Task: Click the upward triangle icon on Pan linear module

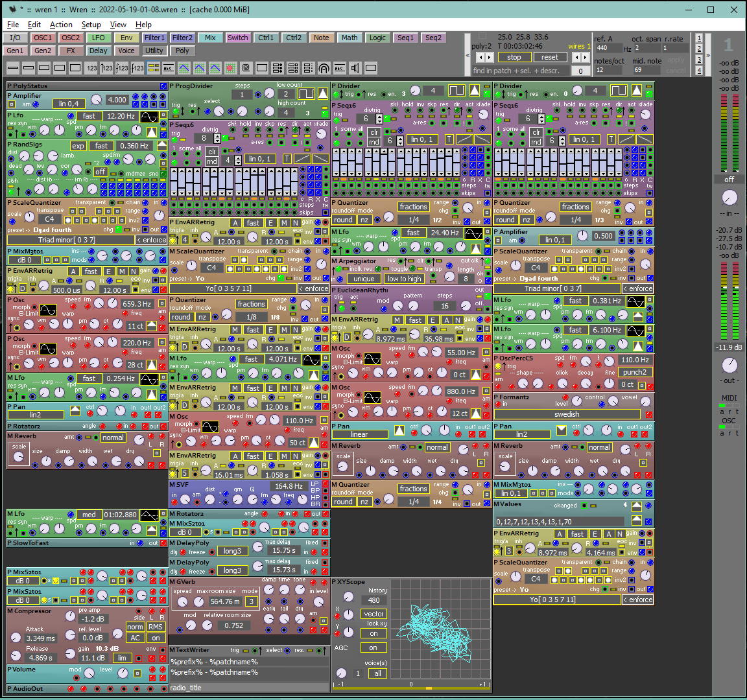Action: [399, 431]
